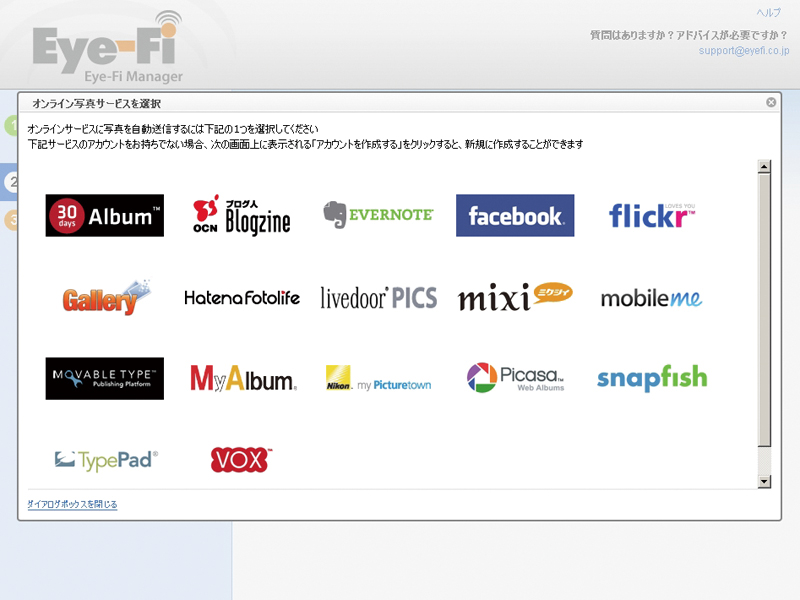Select the MyAlbum service logo
This screenshot has width=800, height=600.
point(240,378)
